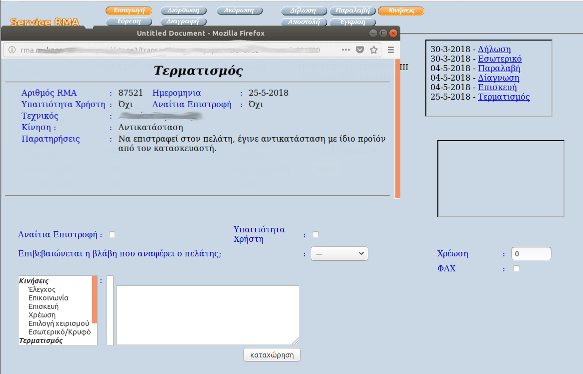Open the Firefox hamburger menu
Image resolution: width=583 pixels, height=374 pixels.
(x=391, y=50)
